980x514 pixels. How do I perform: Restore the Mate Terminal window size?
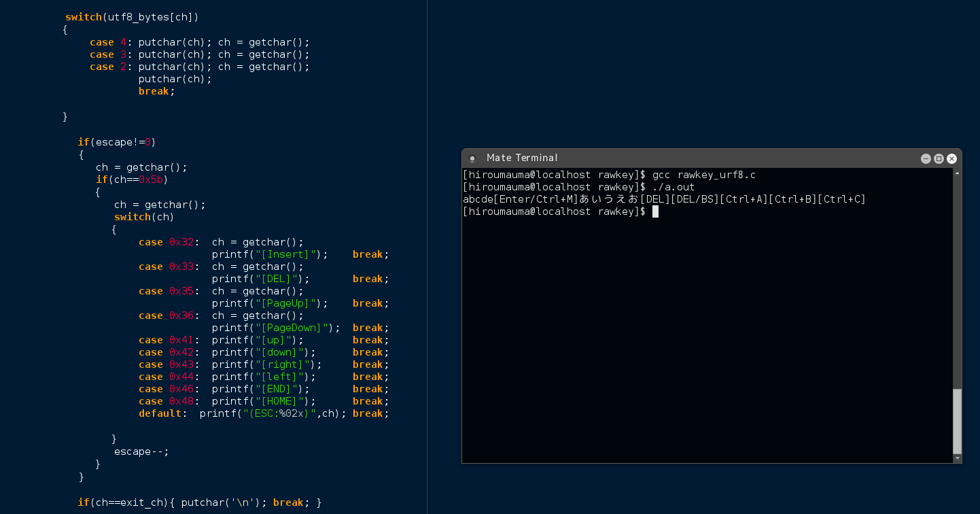pos(939,158)
